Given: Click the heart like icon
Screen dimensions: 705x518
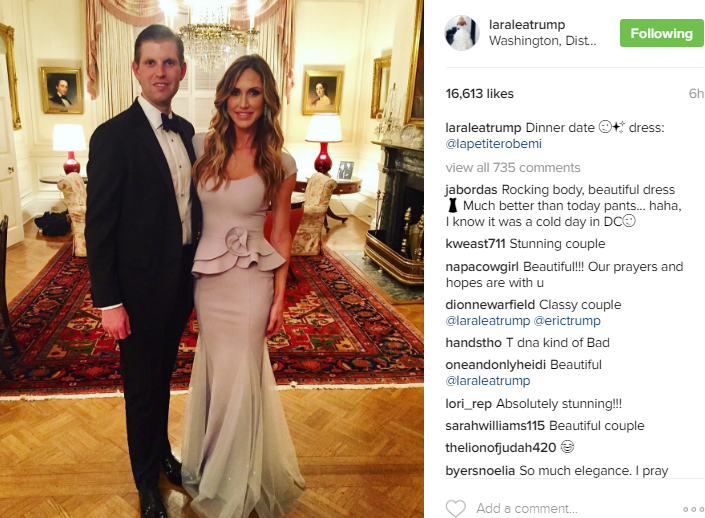Looking at the screenshot, I should (455, 509).
